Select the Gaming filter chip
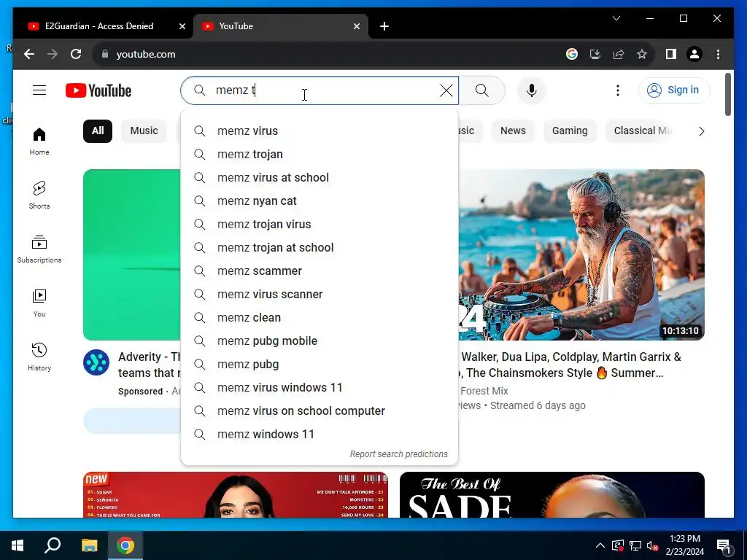This screenshot has height=560, width=747. click(x=570, y=131)
